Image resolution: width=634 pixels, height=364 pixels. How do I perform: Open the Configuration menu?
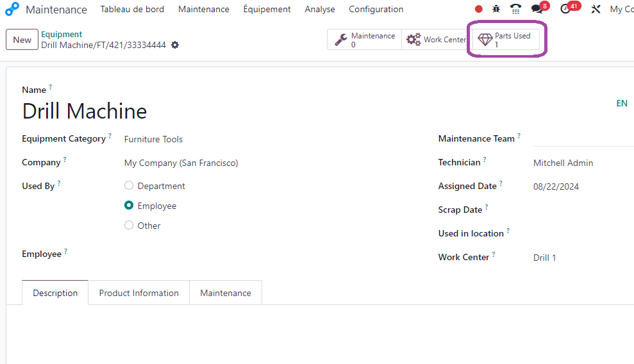click(376, 9)
